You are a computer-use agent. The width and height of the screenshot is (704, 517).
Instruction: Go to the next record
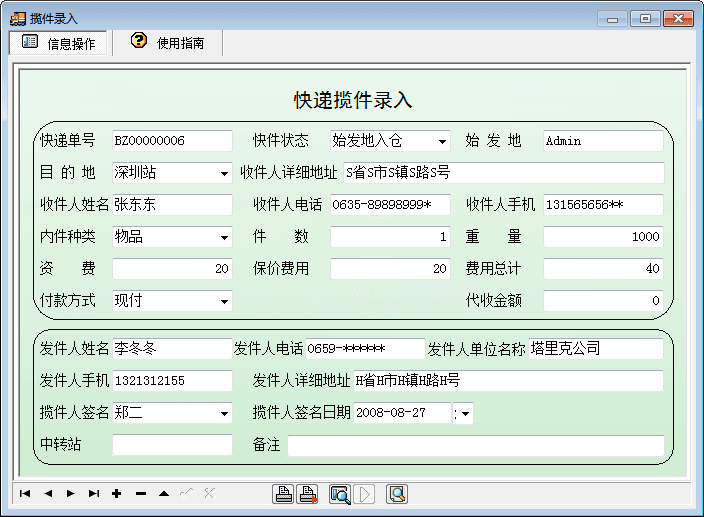tap(70, 493)
